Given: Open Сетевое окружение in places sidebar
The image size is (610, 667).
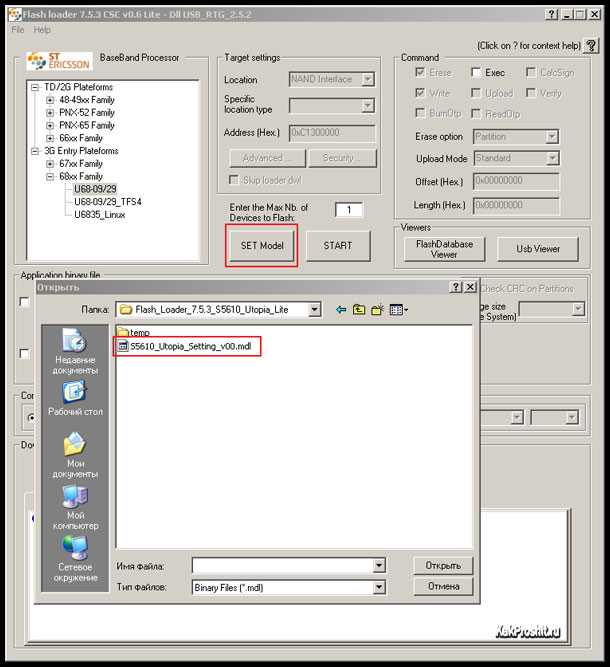Looking at the screenshot, I should (x=75, y=557).
